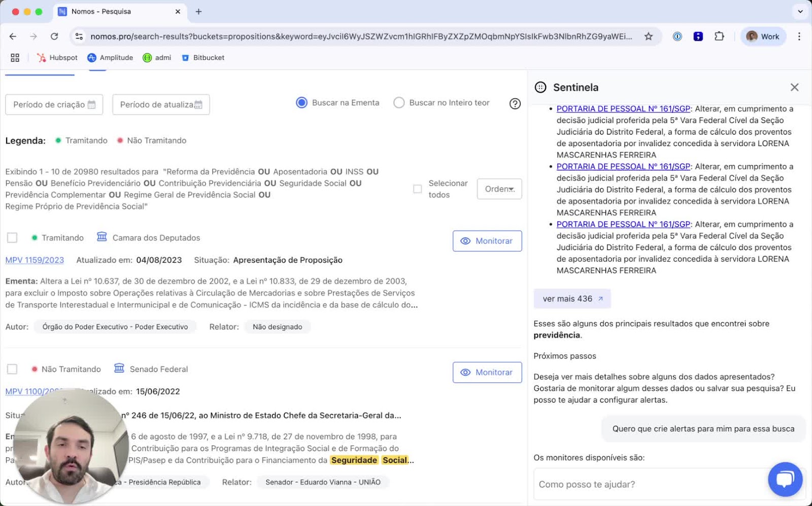Click the calendar icon in Período de criação
This screenshot has height=506, width=812.
point(91,105)
